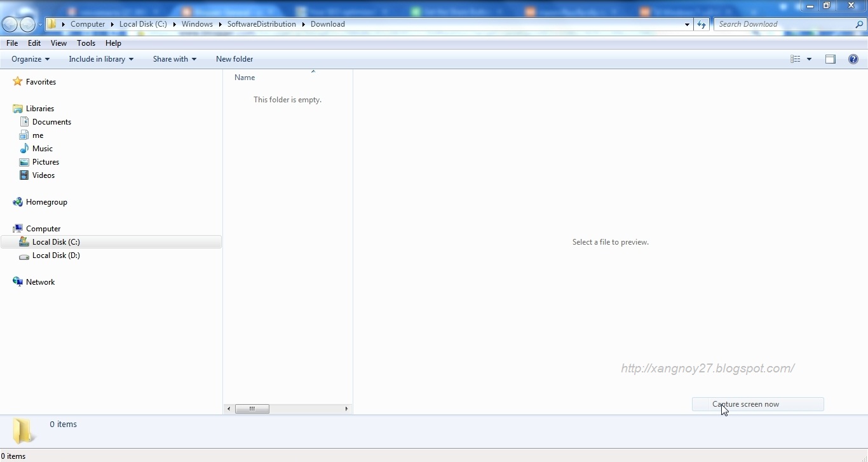Click the "0 items" status bar text

click(x=13, y=456)
